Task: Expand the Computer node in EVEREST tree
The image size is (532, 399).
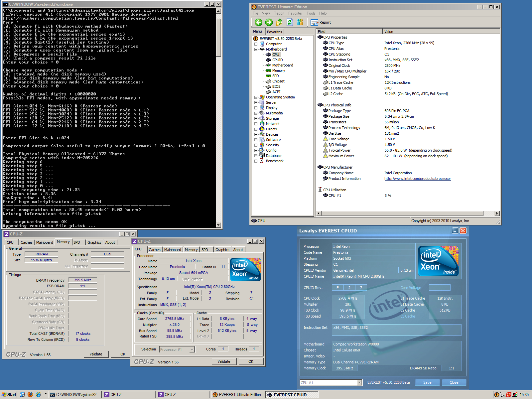Action: coord(256,44)
